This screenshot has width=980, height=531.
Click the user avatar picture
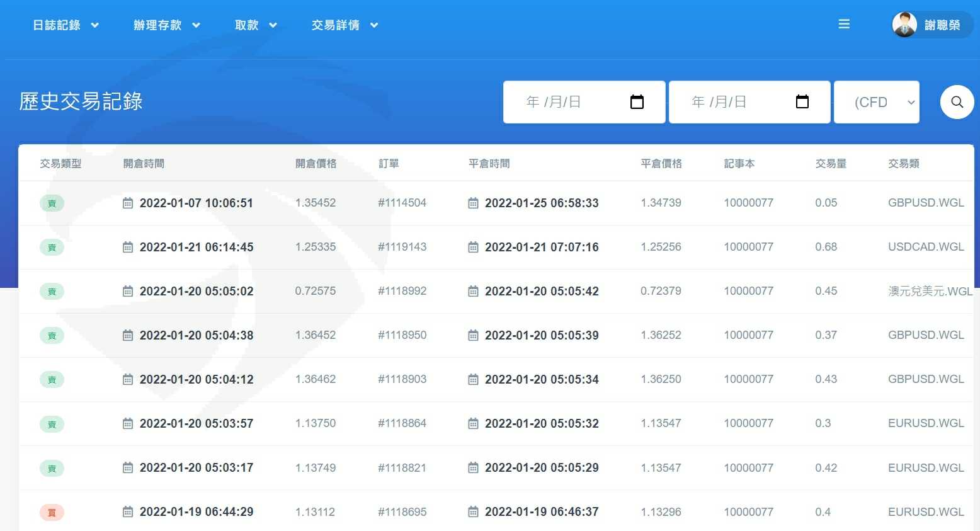904,25
